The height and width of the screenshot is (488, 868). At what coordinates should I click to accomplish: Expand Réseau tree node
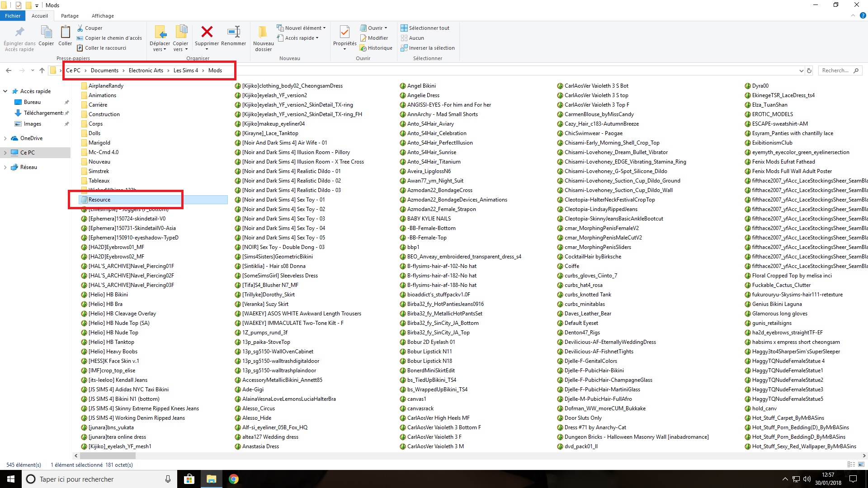5,167
